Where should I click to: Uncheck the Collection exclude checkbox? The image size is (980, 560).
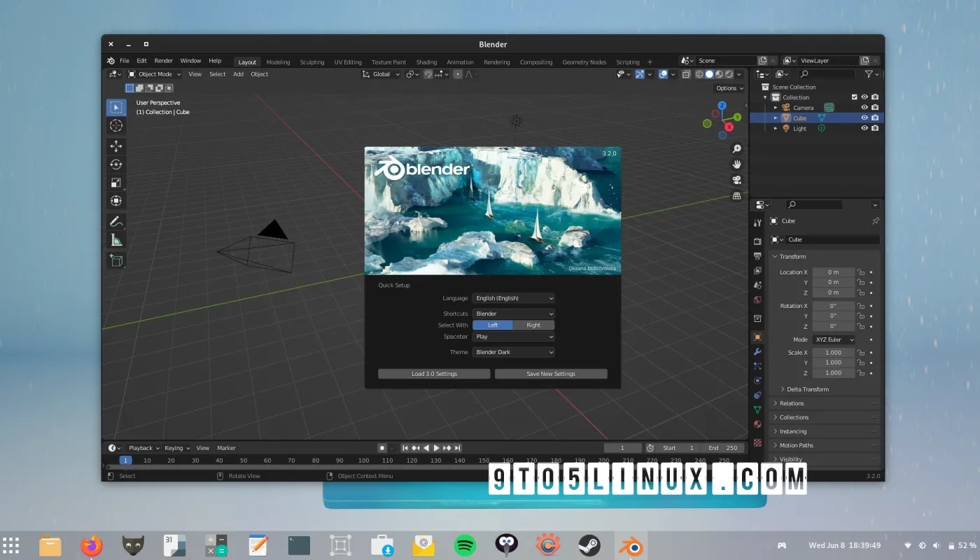pos(854,97)
